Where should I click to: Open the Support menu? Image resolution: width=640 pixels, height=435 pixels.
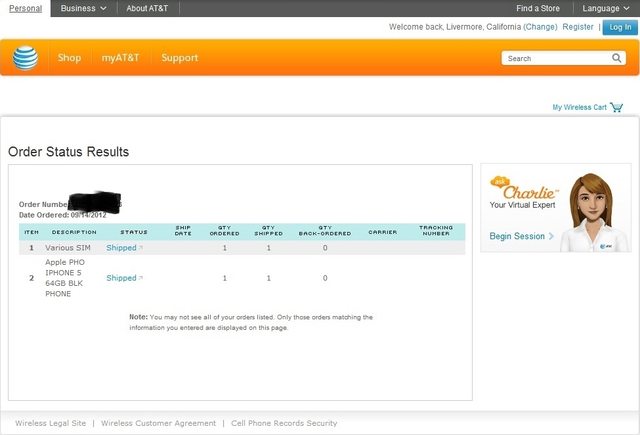(180, 58)
